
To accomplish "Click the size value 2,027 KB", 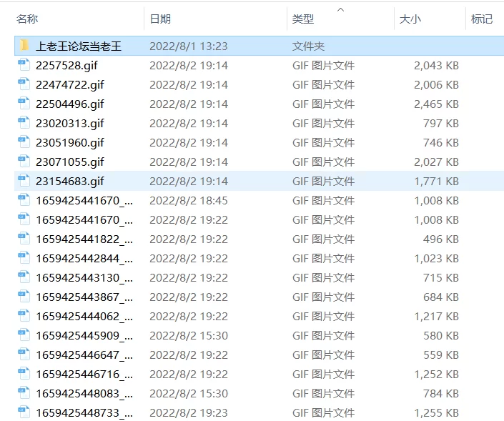I will 436,162.
